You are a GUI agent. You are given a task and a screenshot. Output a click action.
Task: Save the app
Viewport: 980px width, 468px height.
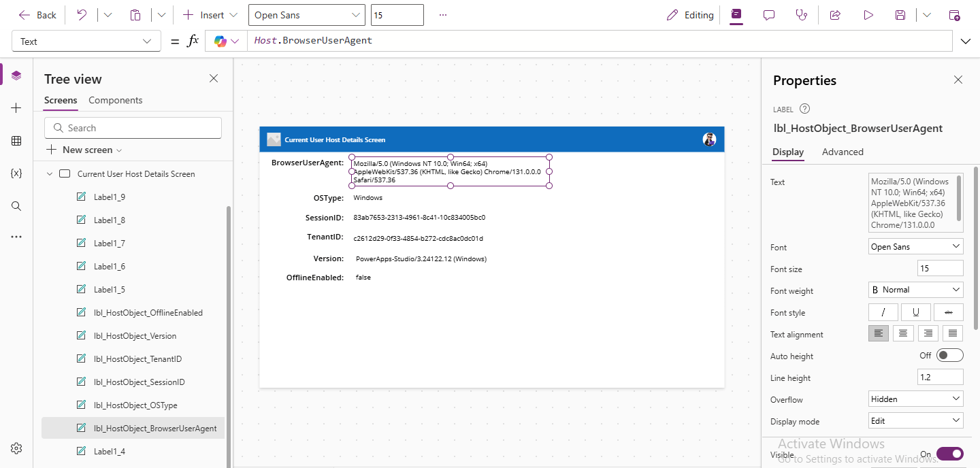900,14
